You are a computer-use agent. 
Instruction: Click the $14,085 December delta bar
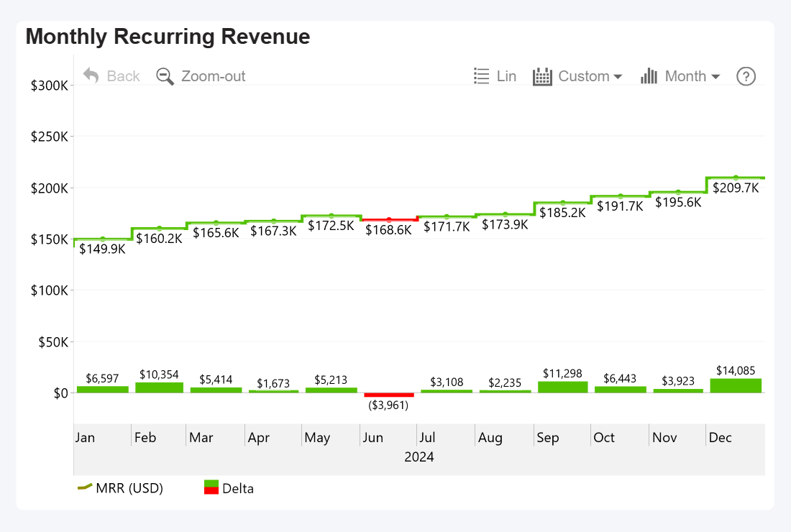tap(736, 386)
